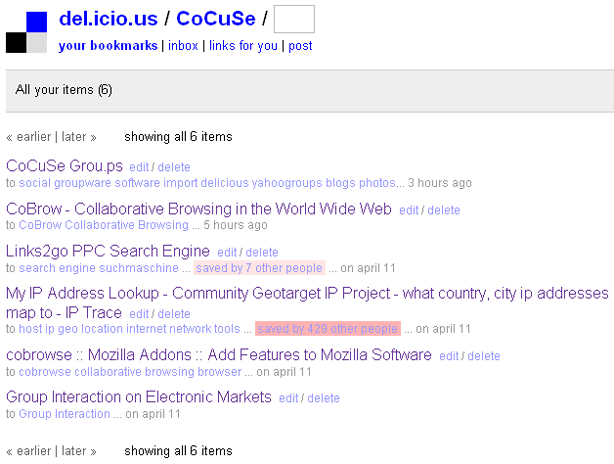Select the Browsing tag under CoBrow
Screen dimensions: 614x464
click(163, 225)
